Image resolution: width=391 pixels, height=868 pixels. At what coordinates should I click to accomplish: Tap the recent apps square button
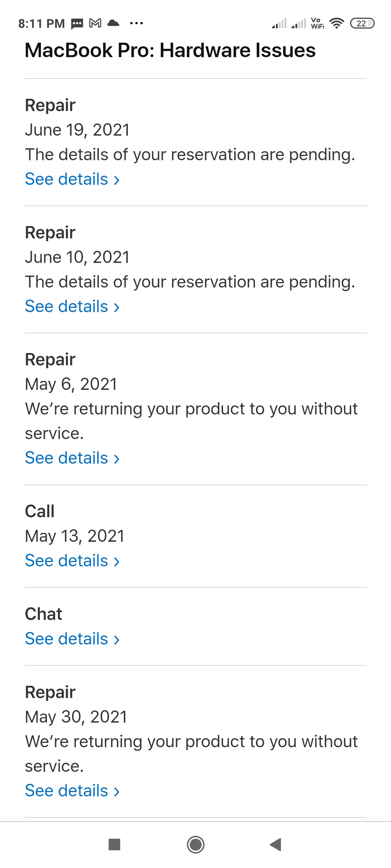pyautogui.click(x=114, y=844)
